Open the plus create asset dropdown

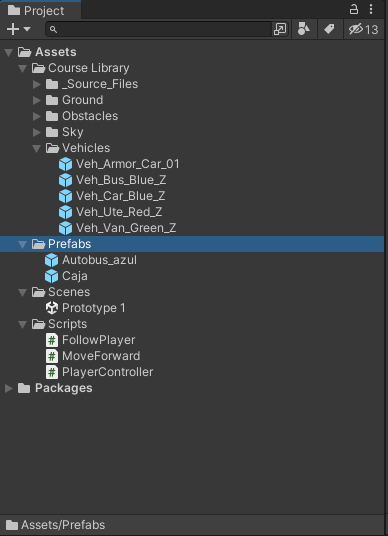pos(18,29)
